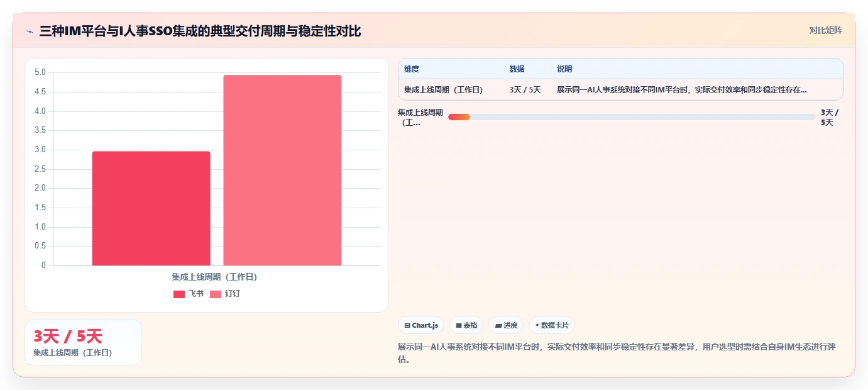Click the 集成上线周期 progress bar
868x390 pixels.
click(632, 117)
